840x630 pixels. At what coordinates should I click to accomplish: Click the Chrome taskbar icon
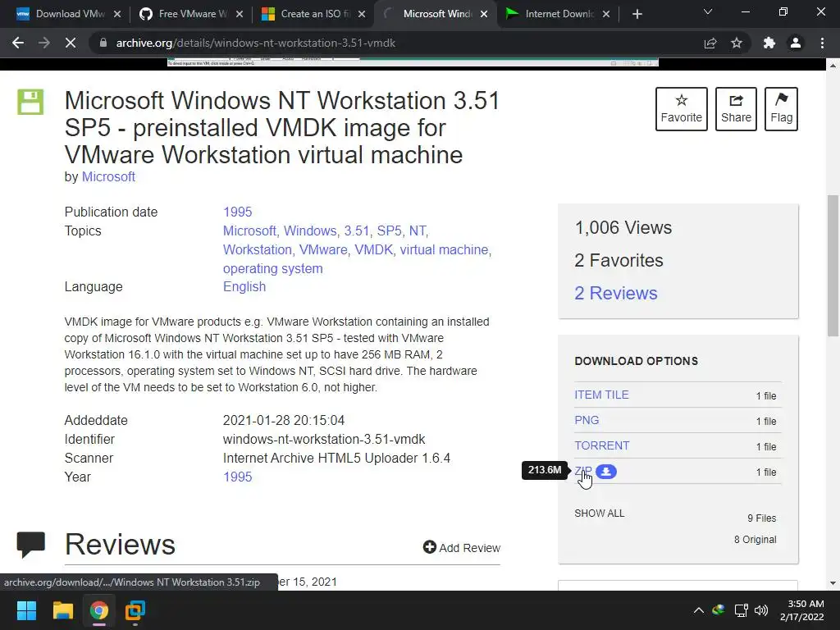(99, 610)
